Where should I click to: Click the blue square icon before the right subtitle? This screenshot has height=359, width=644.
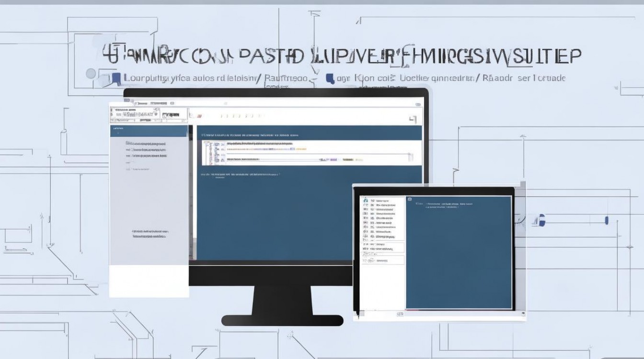[x=330, y=78]
